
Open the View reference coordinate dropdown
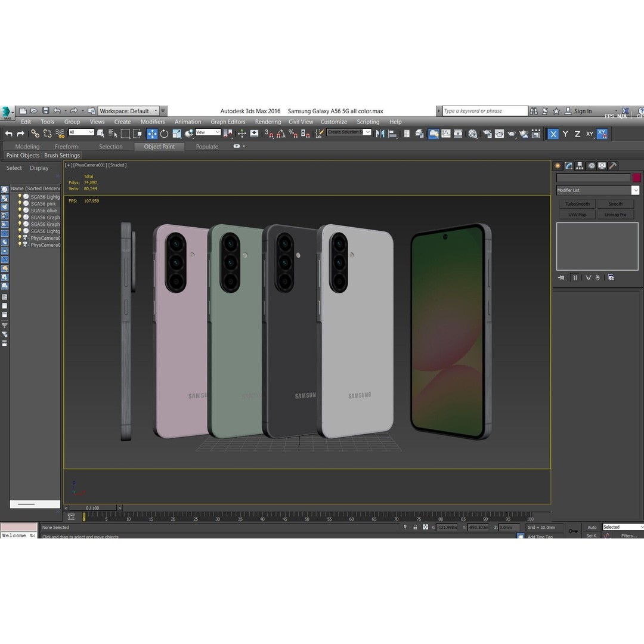coord(208,132)
